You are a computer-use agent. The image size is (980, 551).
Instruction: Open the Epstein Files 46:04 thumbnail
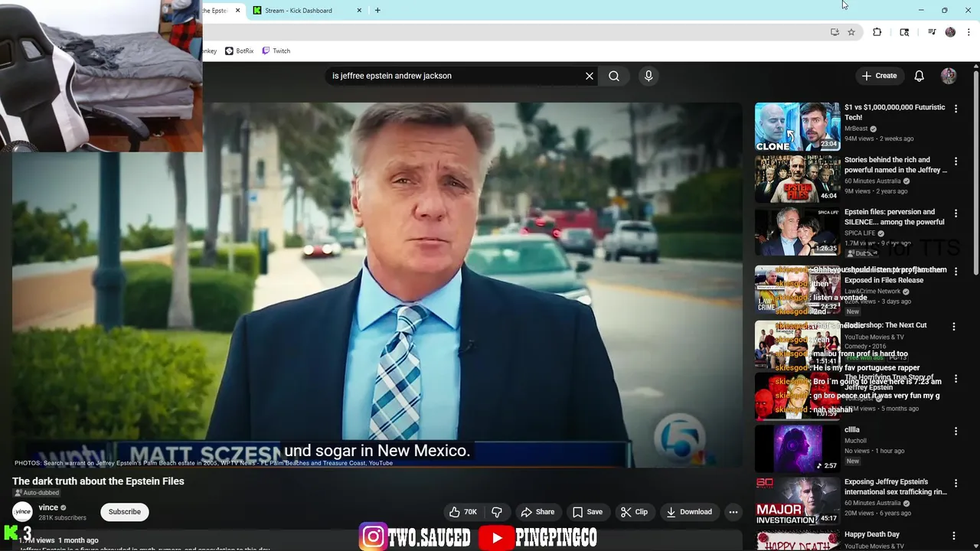click(x=797, y=179)
